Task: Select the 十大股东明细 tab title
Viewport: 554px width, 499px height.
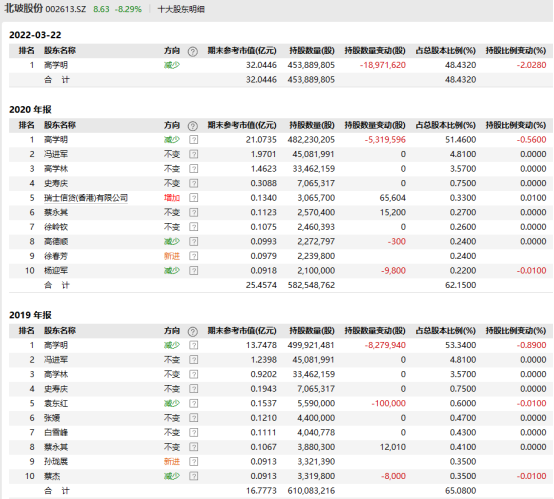Action: (x=181, y=9)
